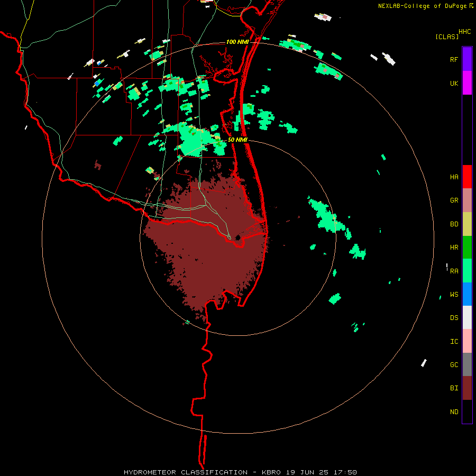Click the HHC product label
This screenshot has height=476, width=476.
tap(464, 32)
